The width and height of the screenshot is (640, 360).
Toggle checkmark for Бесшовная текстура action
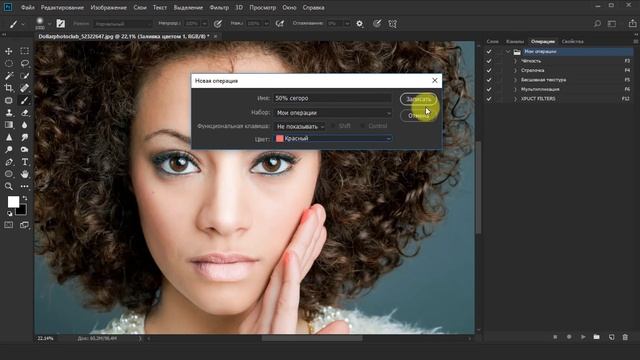pyautogui.click(x=489, y=80)
